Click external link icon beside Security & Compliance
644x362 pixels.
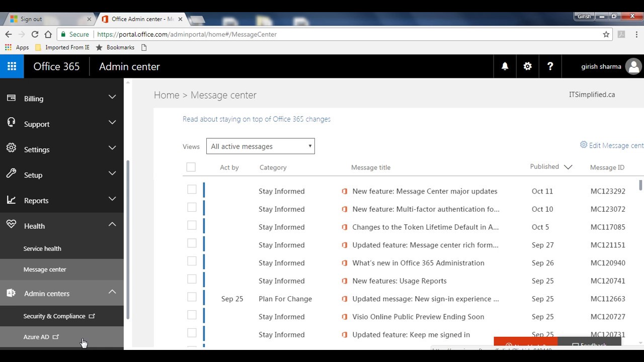[x=92, y=316]
